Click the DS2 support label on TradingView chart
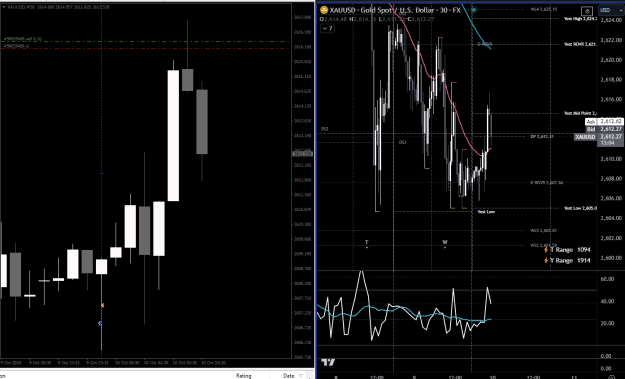This screenshot has width=625, height=379. click(x=324, y=129)
